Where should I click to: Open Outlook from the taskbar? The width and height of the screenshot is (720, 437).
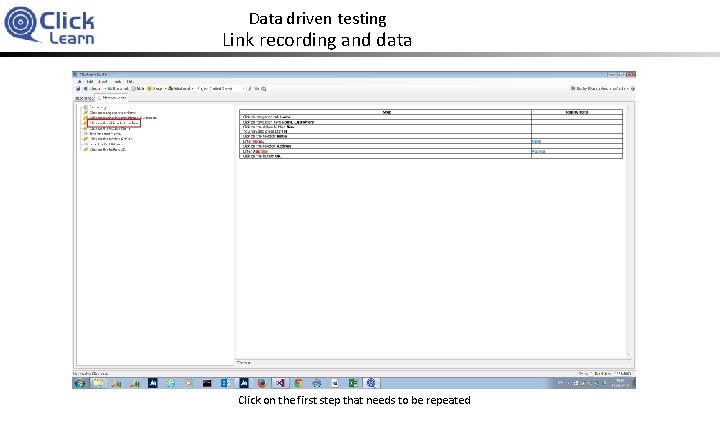(225, 383)
